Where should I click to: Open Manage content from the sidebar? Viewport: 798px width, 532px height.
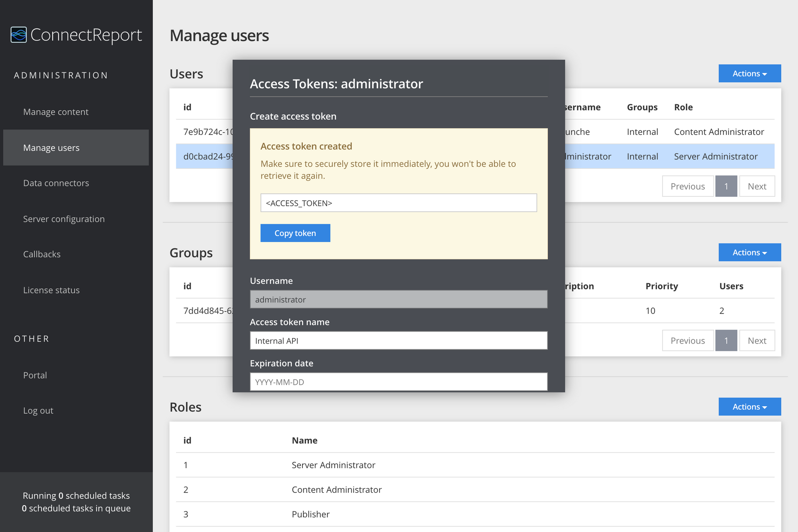[x=56, y=112]
